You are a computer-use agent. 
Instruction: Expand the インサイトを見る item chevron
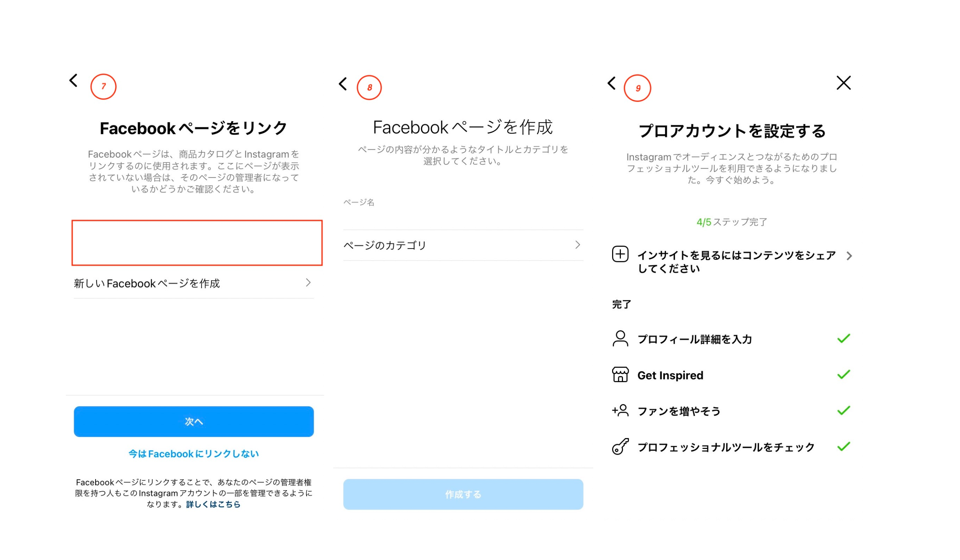849,256
